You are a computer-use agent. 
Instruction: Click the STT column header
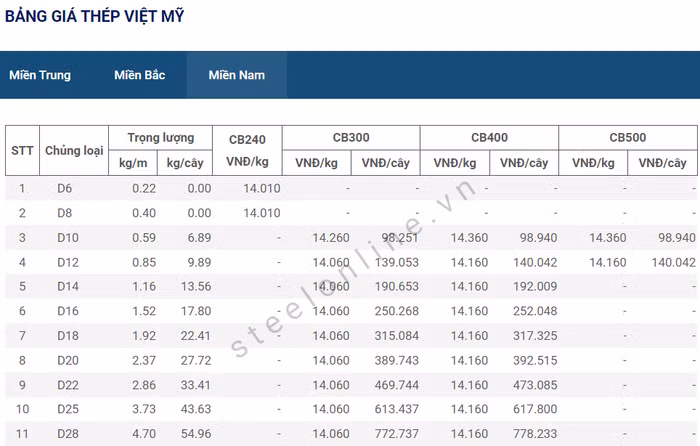pos(22,150)
